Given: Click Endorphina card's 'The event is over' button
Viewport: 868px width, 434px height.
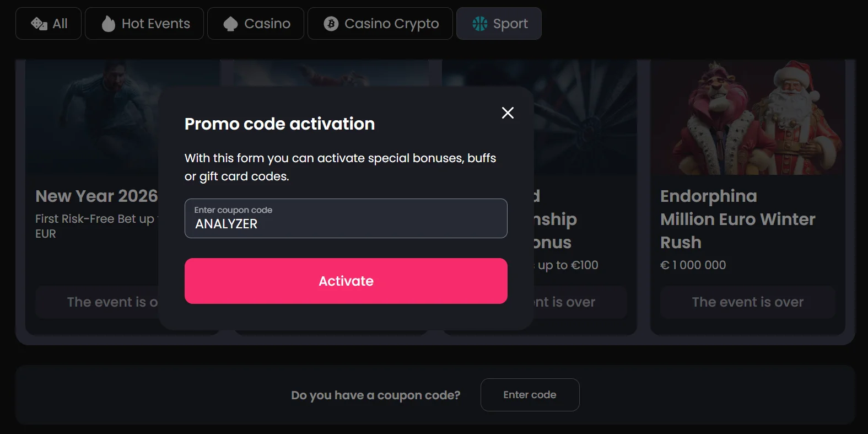Looking at the screenshot, I should point(747,302).
